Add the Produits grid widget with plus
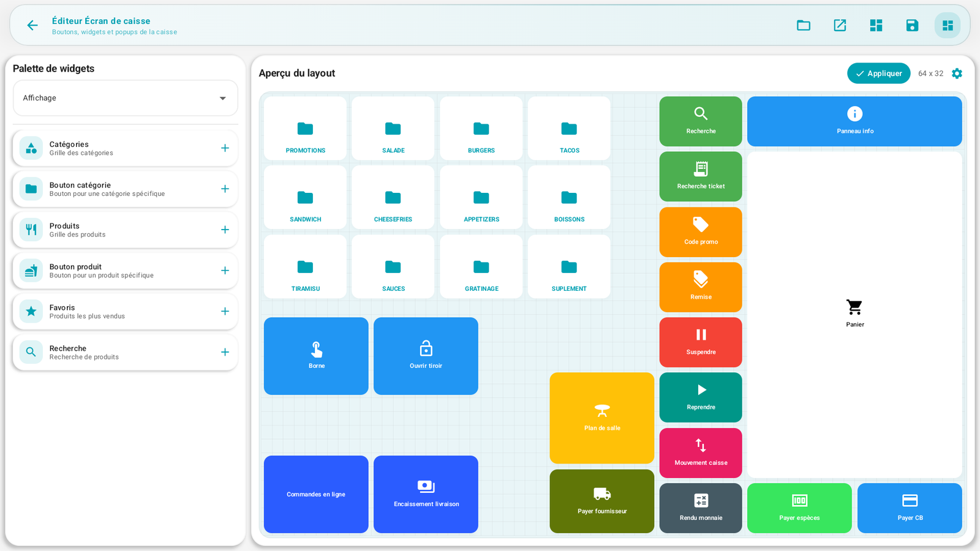 225,230
